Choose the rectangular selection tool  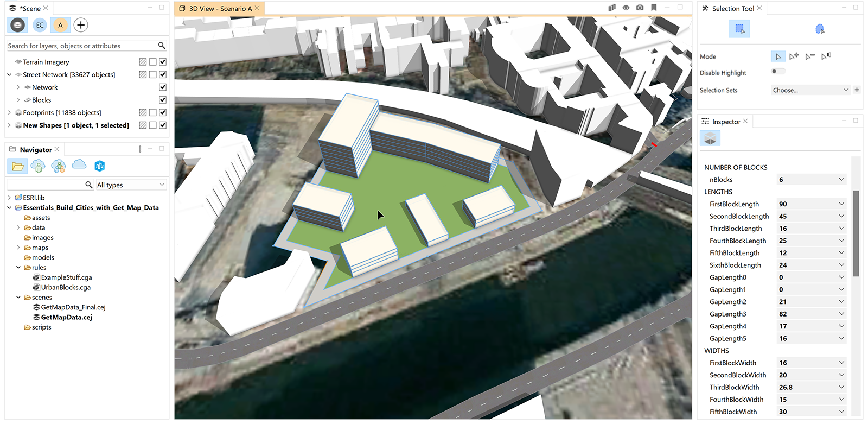pyautogui.click(x=739, y=29)
